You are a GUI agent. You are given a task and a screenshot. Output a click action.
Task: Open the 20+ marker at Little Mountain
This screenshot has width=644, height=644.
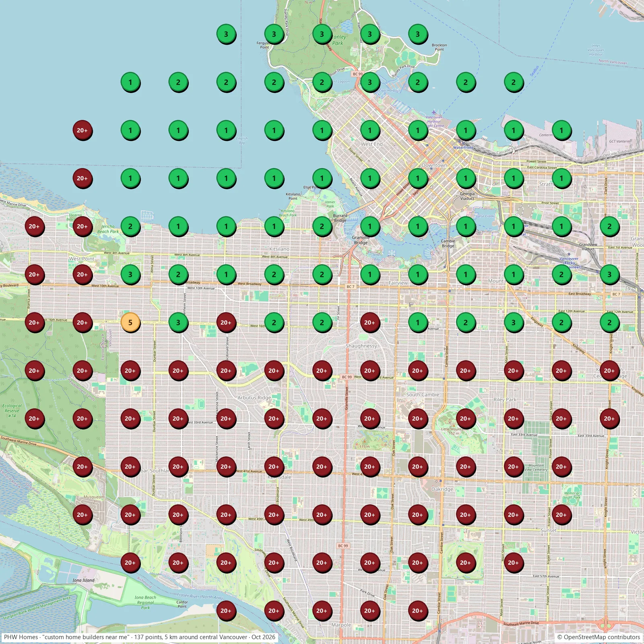coord(466,419)
